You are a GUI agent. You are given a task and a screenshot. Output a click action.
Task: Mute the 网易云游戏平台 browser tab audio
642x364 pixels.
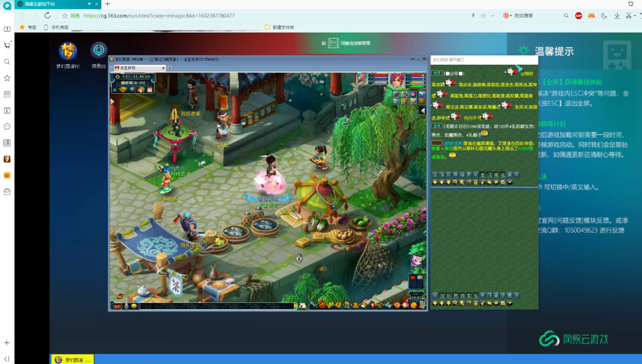90,4
